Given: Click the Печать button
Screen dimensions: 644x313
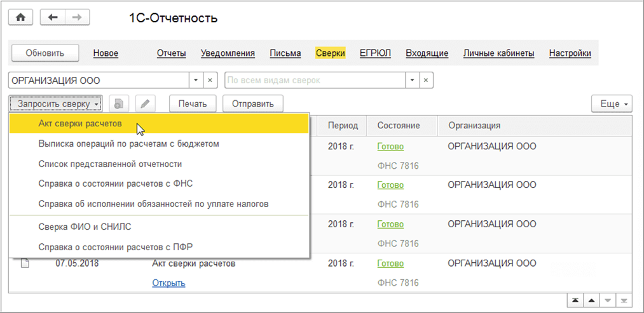Looking at the screenshot, I should [193, 103].
